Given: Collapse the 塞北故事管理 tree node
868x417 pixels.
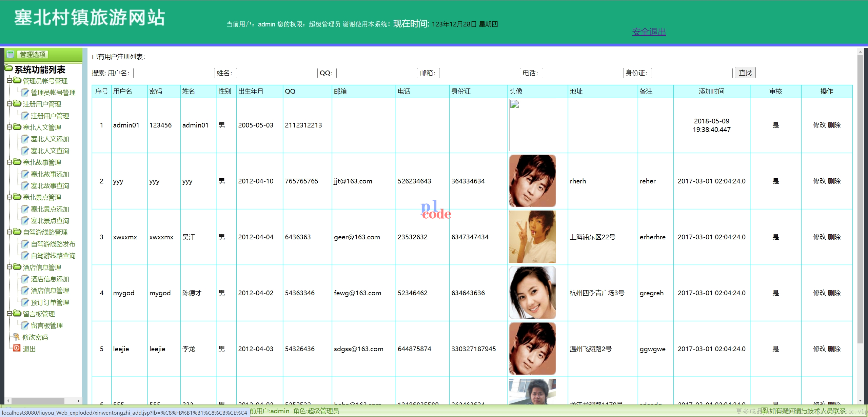Looking at the screenshot, I should 9,162.
